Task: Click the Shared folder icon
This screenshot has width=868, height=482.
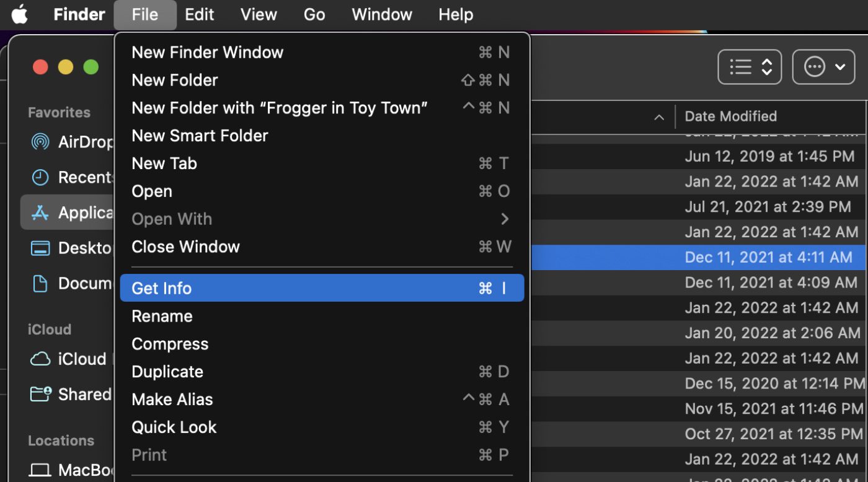Action: tap(40, 395)
